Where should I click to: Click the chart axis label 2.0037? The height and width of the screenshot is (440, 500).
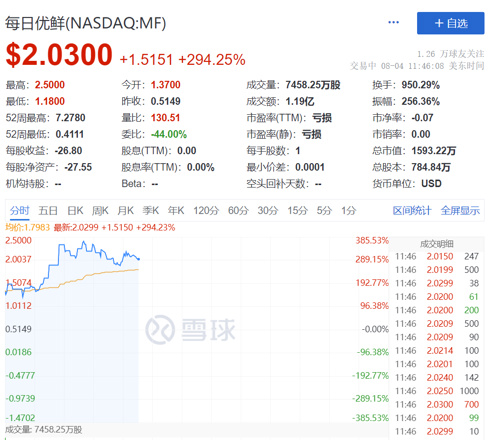click(18, 259)
